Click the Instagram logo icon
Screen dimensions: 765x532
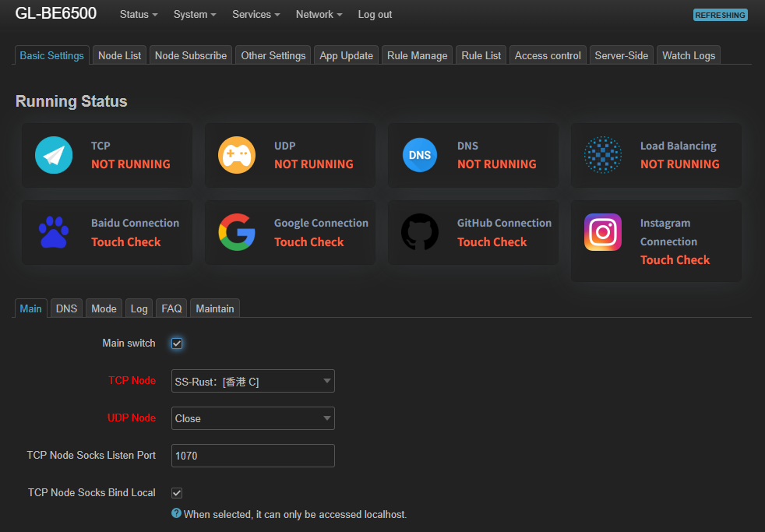(603, 232)
